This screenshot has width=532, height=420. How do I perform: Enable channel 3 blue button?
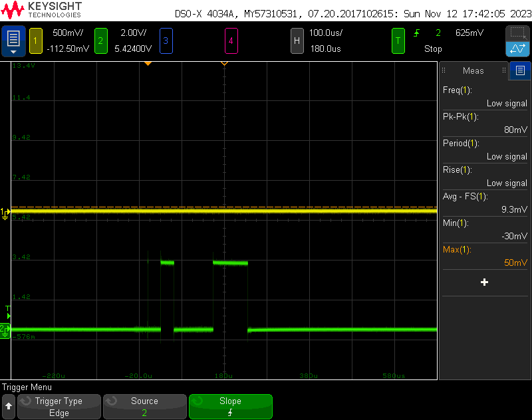click(x=166, y=41)
